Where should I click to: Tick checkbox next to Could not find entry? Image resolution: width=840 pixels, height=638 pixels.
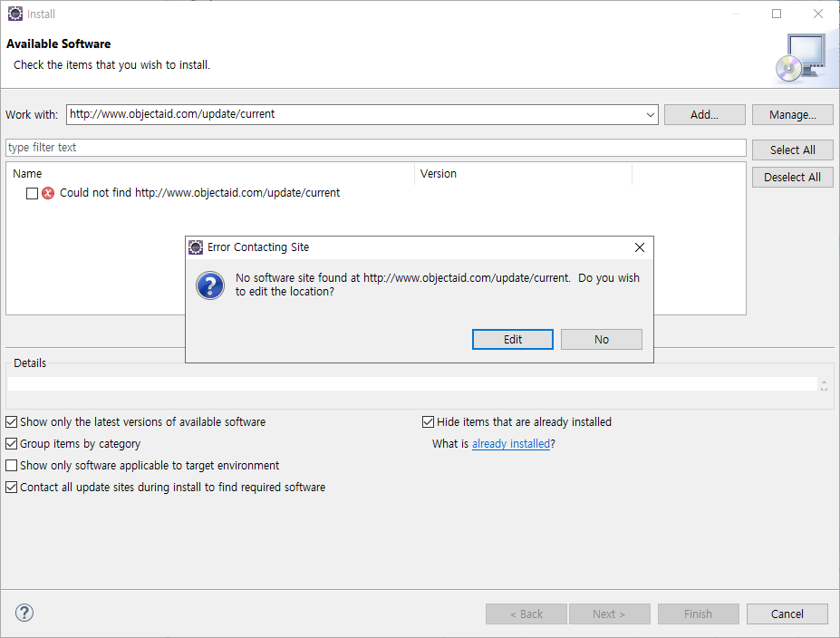[32, 193]
